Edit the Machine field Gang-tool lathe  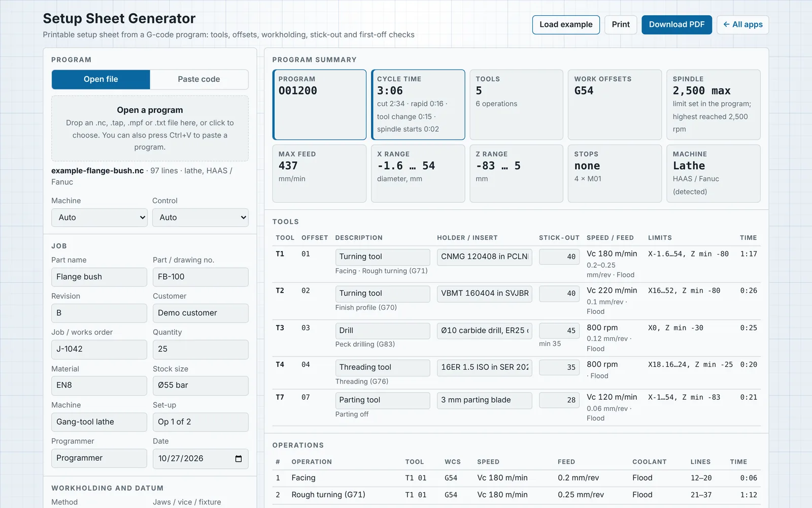pos(99,422)
